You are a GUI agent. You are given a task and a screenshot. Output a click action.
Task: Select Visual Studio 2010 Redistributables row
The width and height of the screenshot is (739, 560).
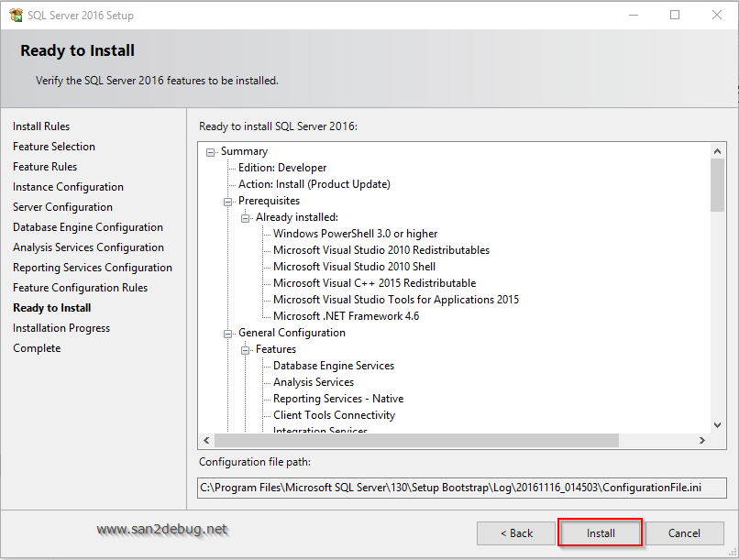[381, 250]
